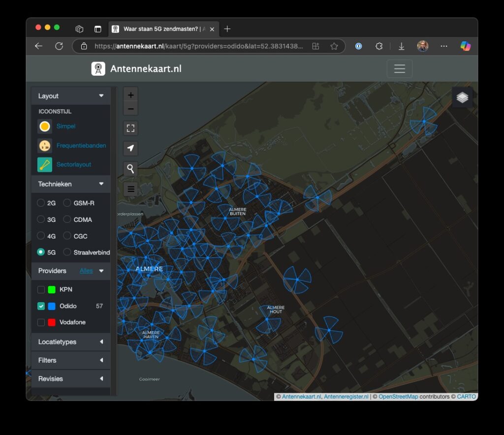Open the hamburger navigation menu

point(399,68)
